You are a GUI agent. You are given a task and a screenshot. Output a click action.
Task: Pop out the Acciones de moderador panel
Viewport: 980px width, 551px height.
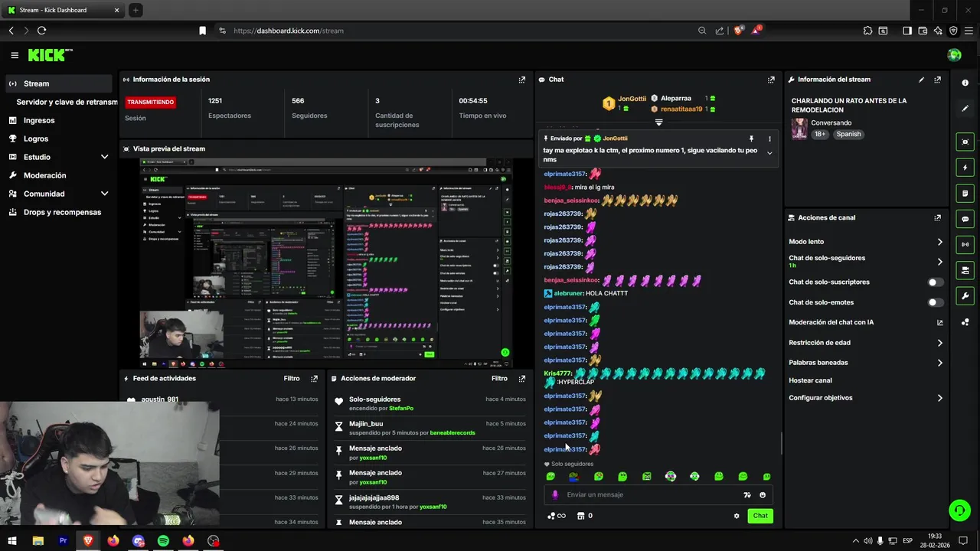(x=522, y=379)
